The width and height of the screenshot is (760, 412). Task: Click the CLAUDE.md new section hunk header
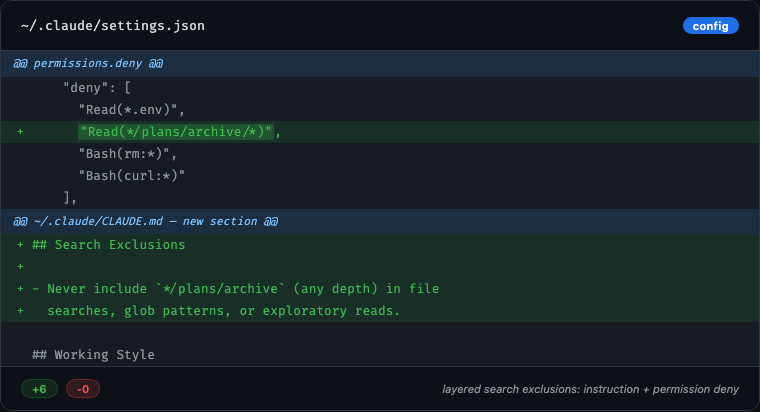(x=380, y=222)
